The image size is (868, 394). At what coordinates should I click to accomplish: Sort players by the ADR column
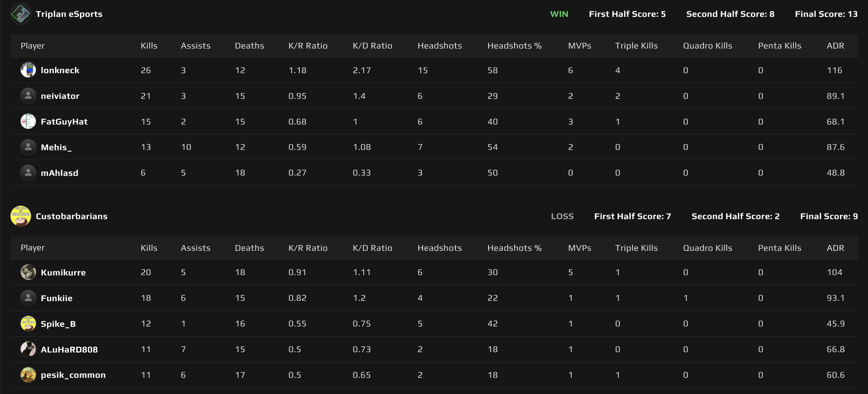click(836, 45)
